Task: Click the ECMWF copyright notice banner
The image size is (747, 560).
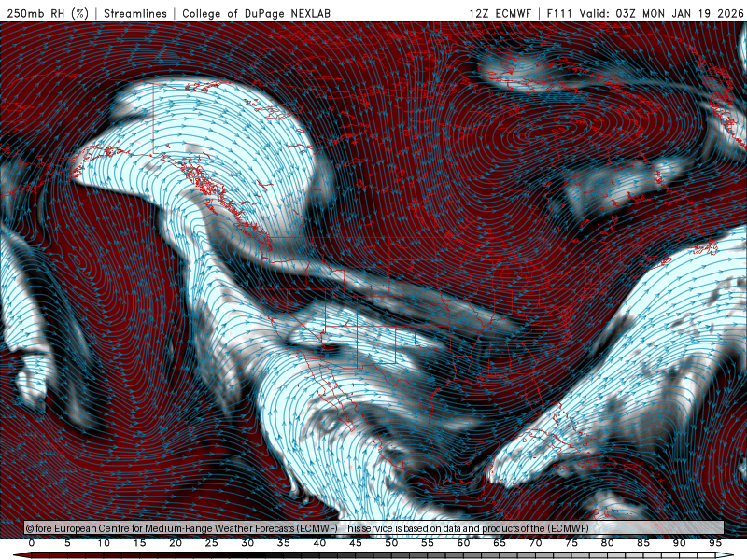Action: click(374, 528)
